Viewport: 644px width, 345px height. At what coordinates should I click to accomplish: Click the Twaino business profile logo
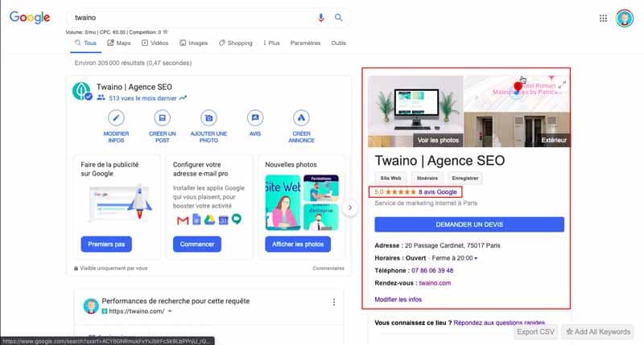pyautogui.click(x=82, y=91)
